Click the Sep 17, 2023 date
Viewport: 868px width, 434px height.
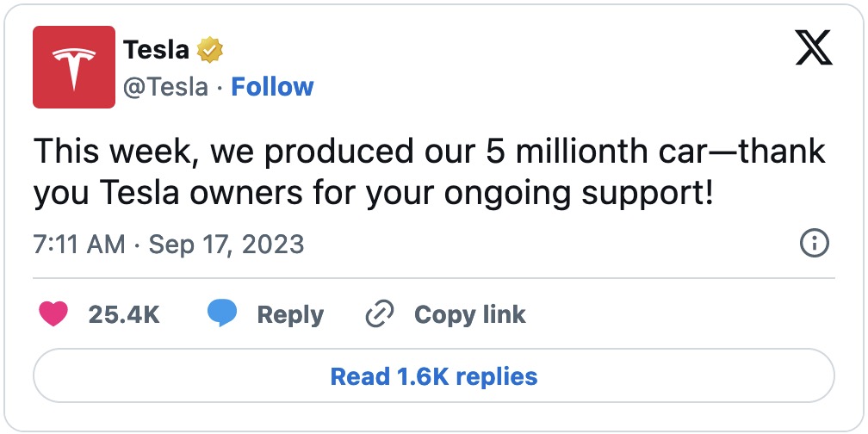tap(226, 244)
